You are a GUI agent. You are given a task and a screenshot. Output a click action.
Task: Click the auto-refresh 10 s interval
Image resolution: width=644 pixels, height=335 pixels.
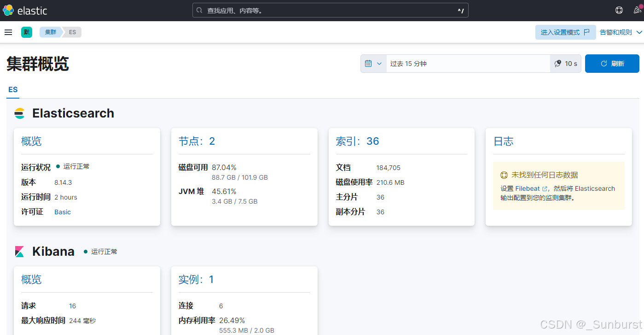coord(566,64)
